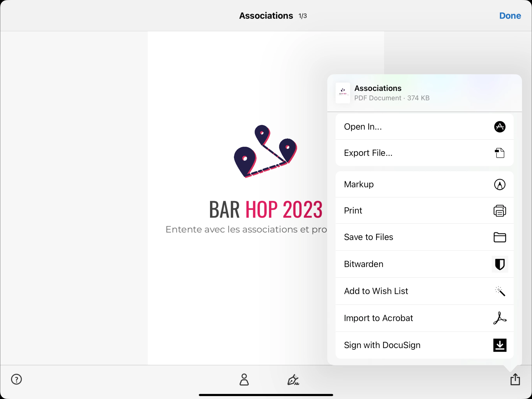Tap the magic wand wish list icon
532x399 pixels.
coord(499,291)
